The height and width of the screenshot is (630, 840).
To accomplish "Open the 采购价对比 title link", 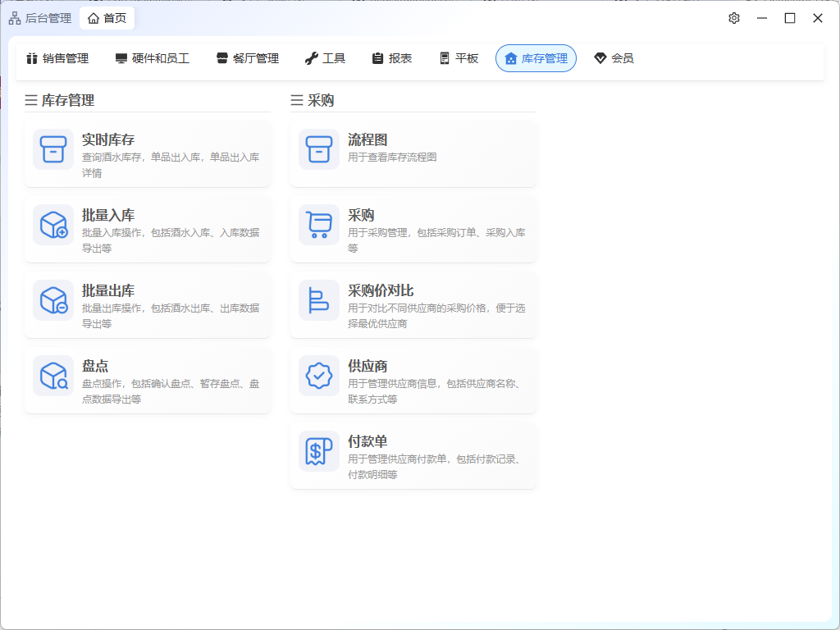I will 381,290.
